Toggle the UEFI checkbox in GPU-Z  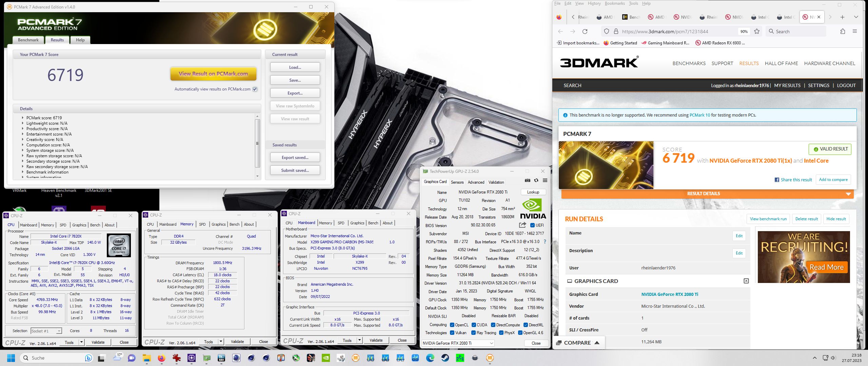532,225
